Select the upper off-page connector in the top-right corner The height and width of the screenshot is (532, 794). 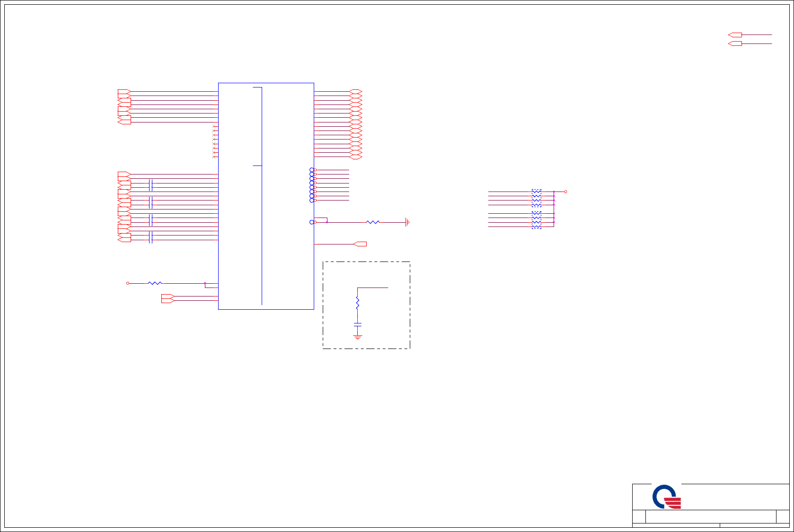coord(735,35)
